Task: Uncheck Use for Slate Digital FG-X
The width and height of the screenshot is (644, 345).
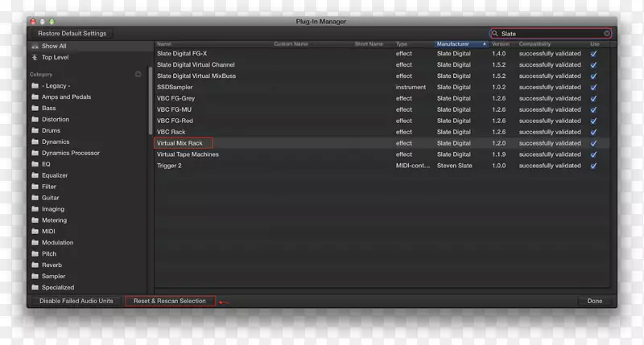Action: point(593,54)
